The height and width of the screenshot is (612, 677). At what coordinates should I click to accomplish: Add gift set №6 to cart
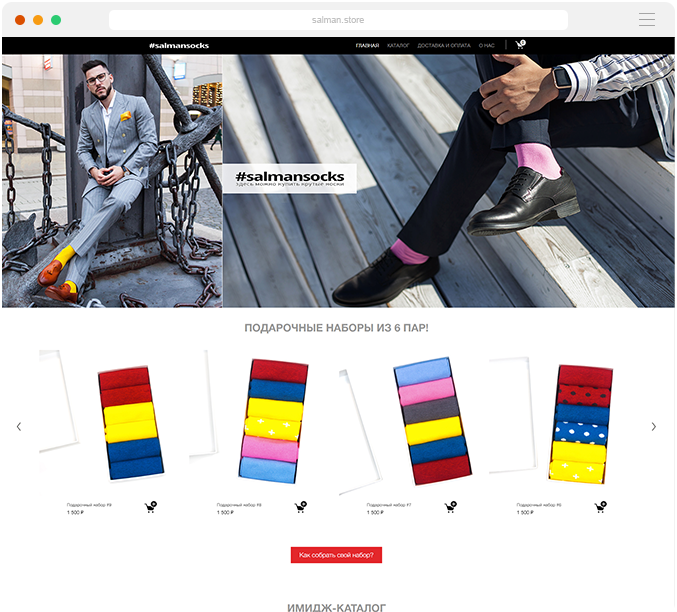pyautogui.click(x=600, y=507)
